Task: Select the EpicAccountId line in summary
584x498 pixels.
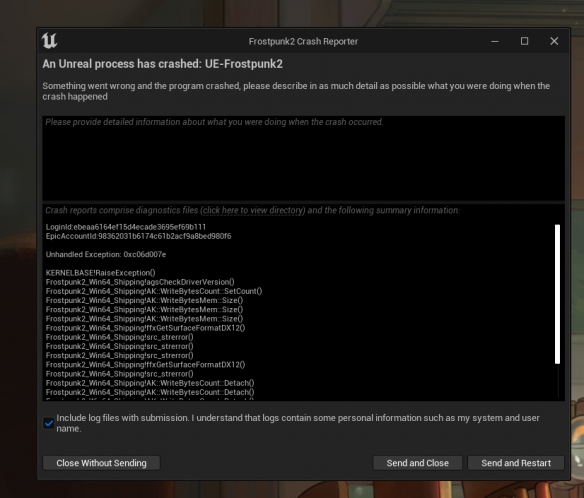Action: 138,236
